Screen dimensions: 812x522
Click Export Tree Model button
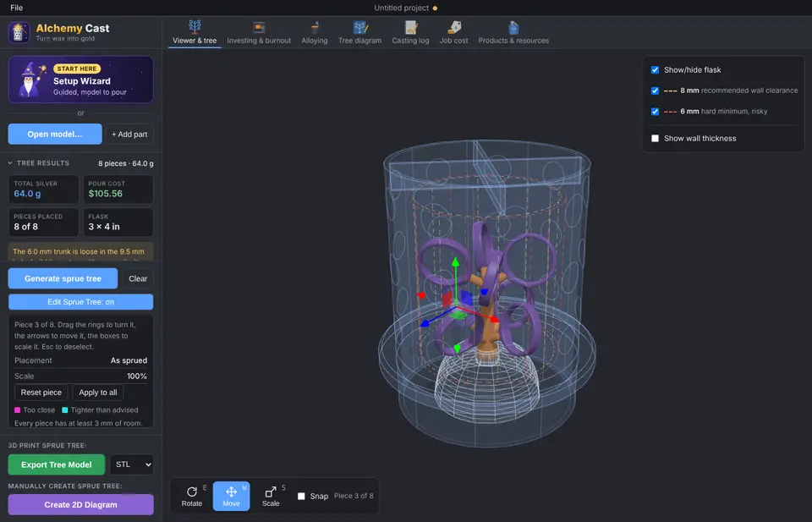coord(57,464)
